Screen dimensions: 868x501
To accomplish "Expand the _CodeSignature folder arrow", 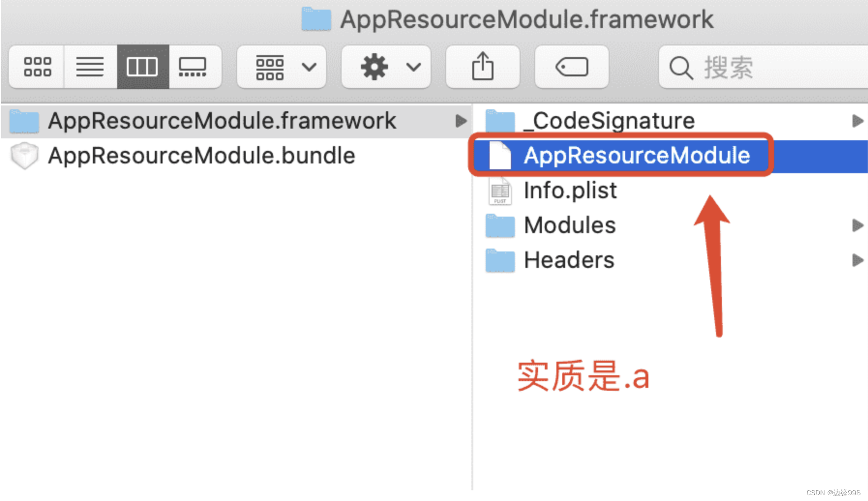I will (857, 121).
